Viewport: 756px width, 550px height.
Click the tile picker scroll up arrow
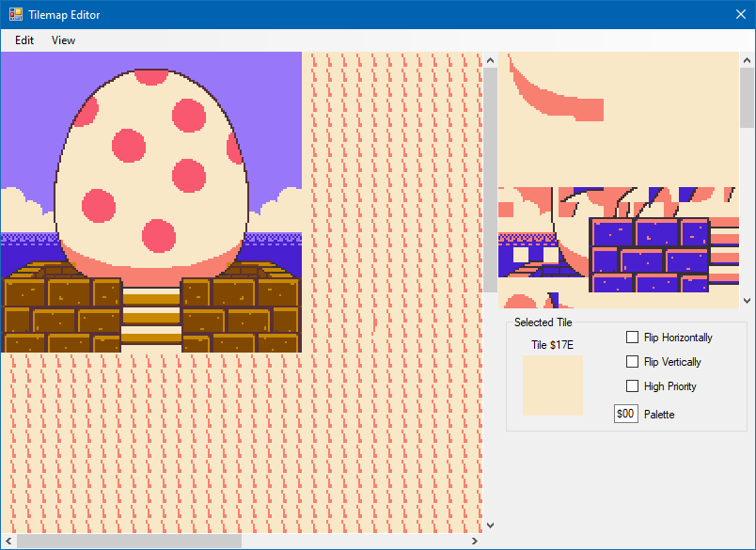pyautogui.click(x=747, y=60)
